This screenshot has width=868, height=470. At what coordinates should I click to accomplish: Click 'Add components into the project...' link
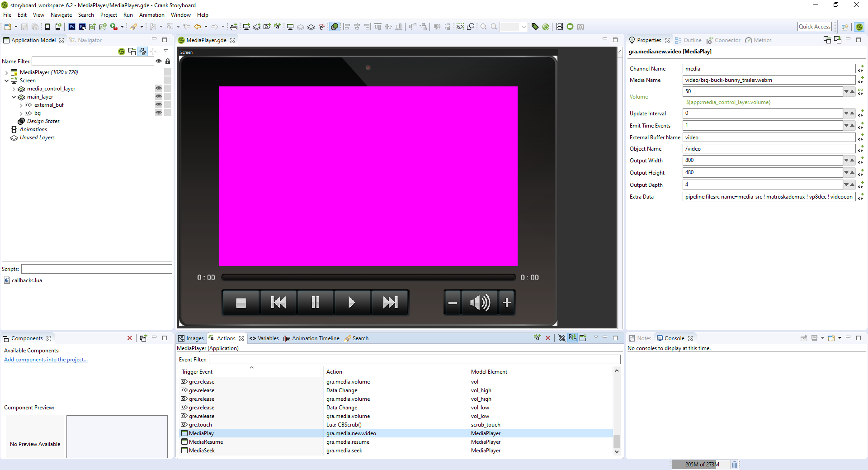pyautogui.click(x=46, y=360)
